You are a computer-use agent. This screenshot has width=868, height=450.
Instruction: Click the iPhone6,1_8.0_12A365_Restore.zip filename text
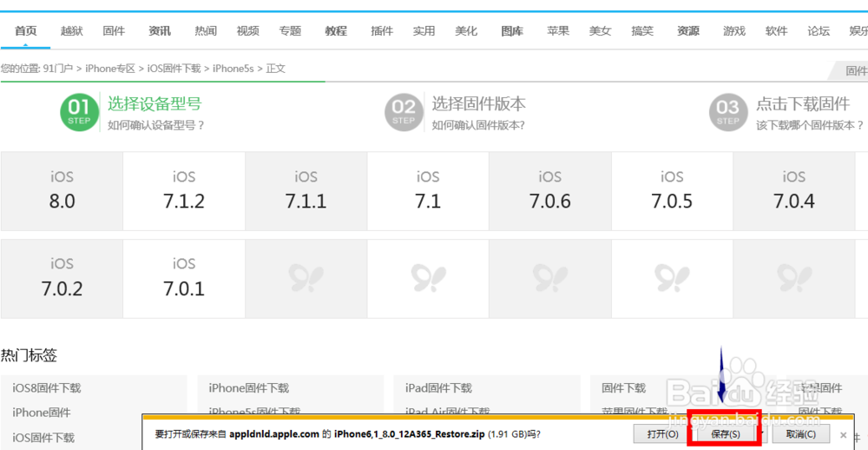(409, 434)
